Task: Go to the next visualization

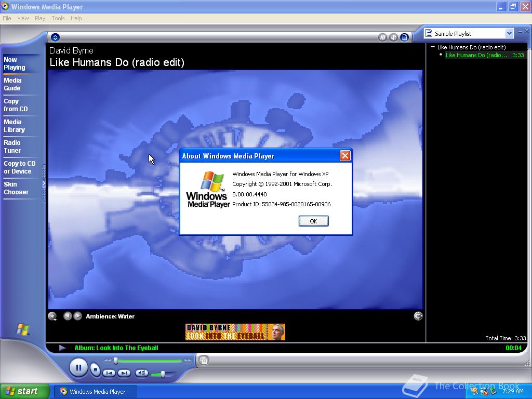Action: coord(78,316)
